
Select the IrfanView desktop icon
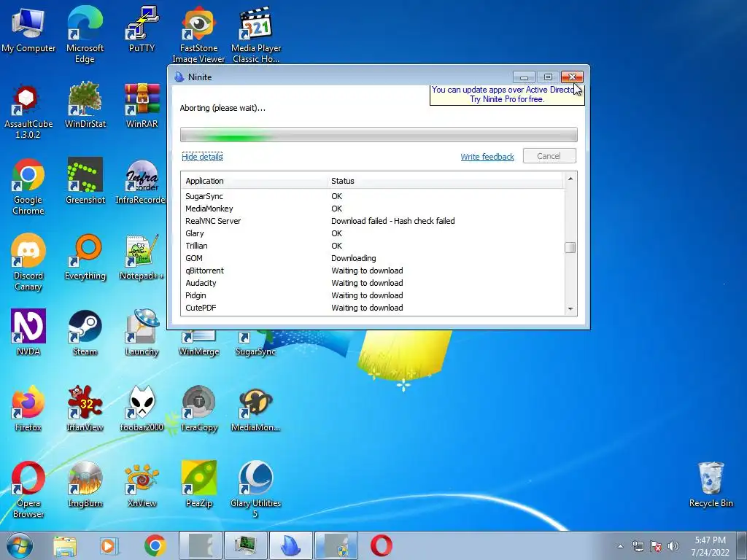coord(85,408)
